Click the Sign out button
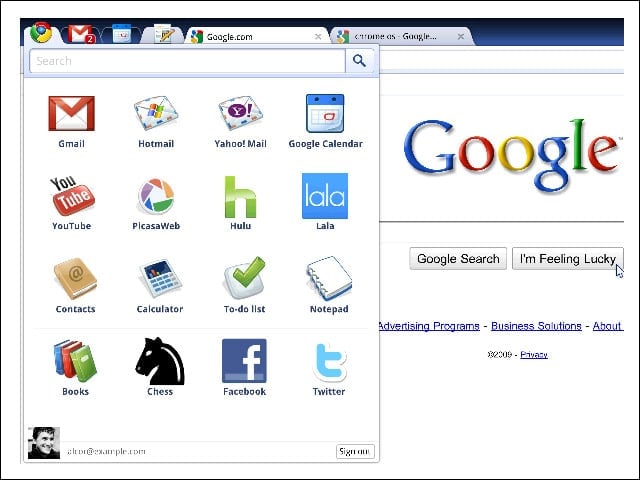This screenshot has width=640, height=480. [x=355, y=451]
